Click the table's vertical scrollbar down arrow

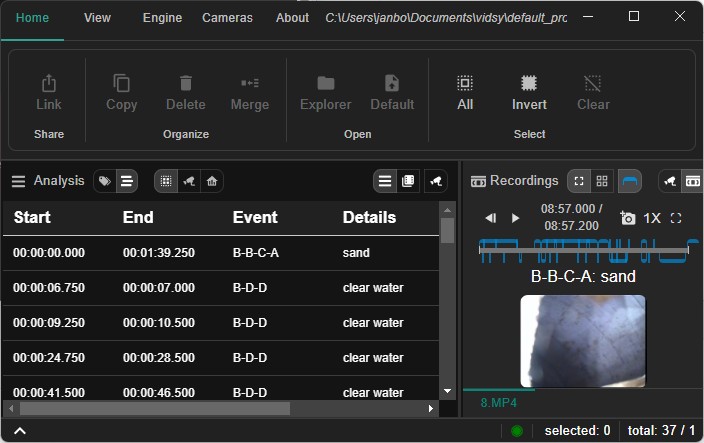[x=447, y=391]
